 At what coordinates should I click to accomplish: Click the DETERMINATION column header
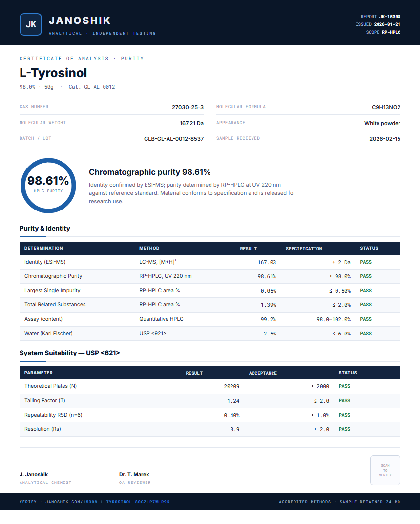pyautogui.click(x=43, y=248)
